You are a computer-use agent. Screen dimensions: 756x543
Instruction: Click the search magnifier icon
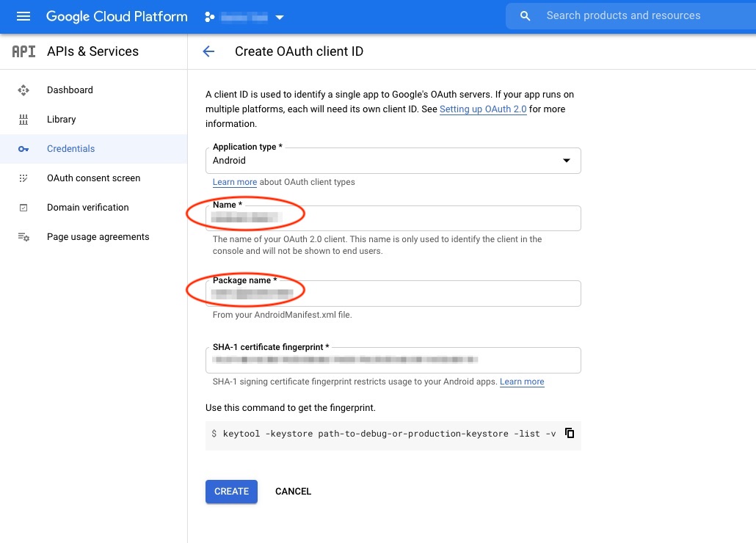click(525, 16)
